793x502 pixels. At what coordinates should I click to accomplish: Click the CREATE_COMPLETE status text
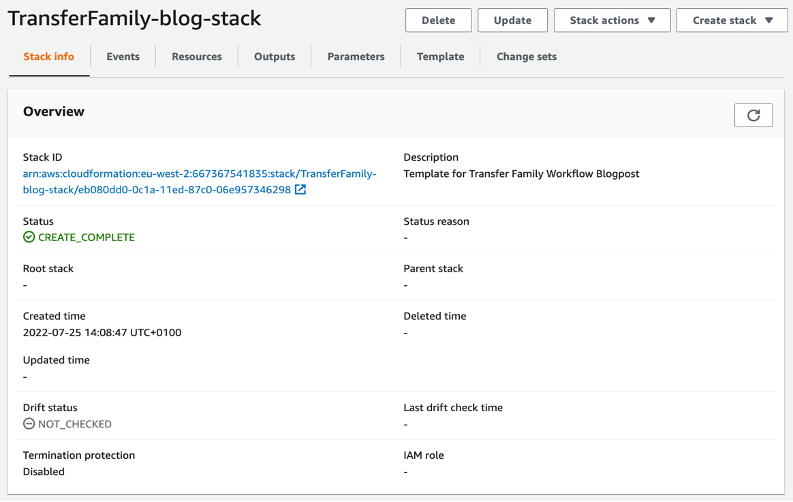tap(86, 237)
